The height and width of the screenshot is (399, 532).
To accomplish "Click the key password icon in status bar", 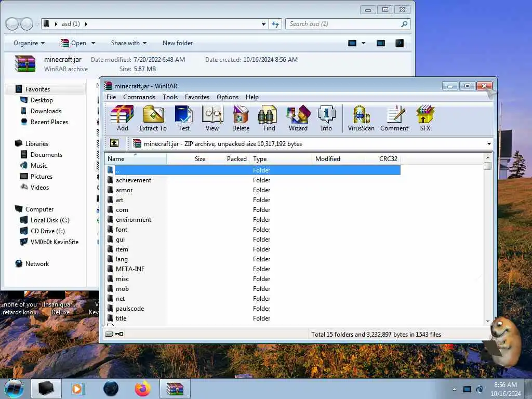I will coord(119,334).
